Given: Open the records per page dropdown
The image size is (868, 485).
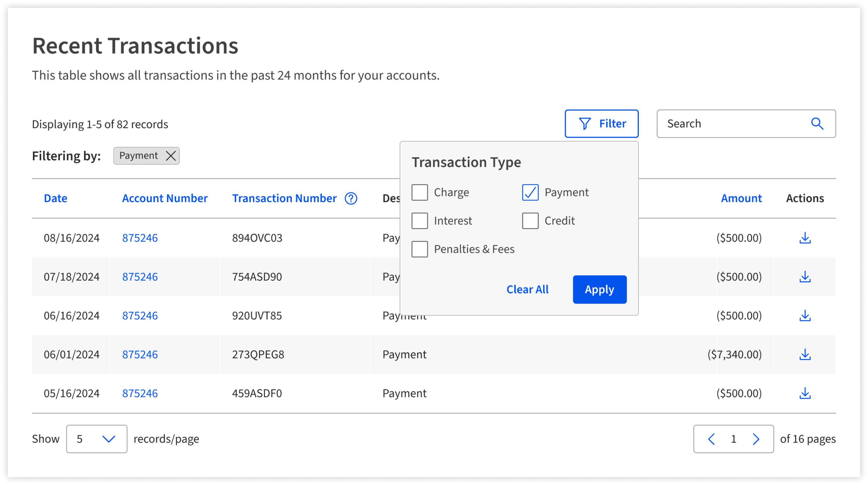Looking at the screenshot, I should coord(97,439).
